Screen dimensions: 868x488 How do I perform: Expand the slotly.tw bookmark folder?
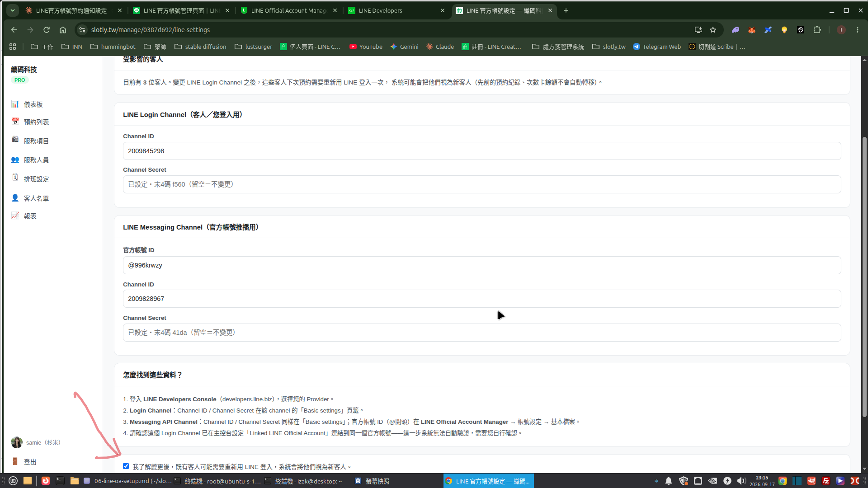(x=609, y=47)
